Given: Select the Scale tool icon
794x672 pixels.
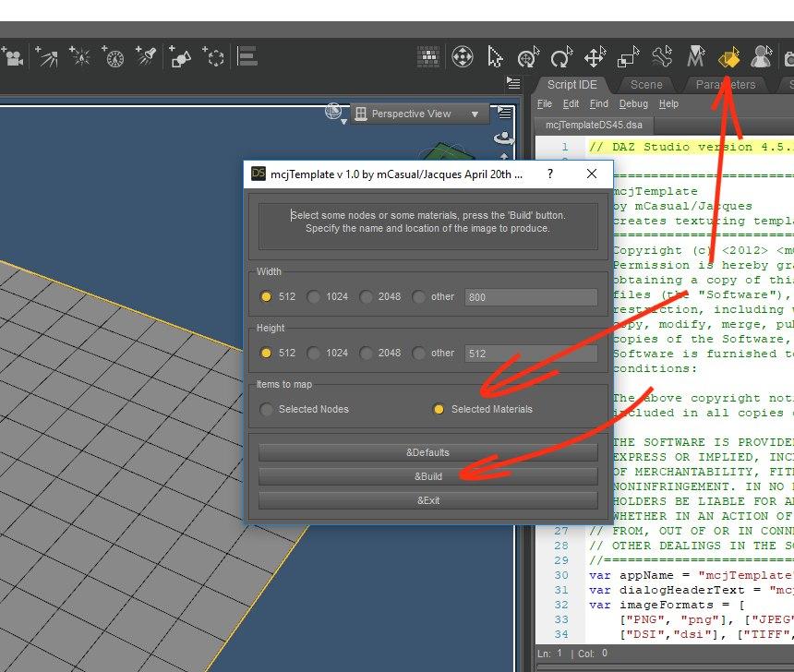Looking at the screenshot, I should click(628, 56).
